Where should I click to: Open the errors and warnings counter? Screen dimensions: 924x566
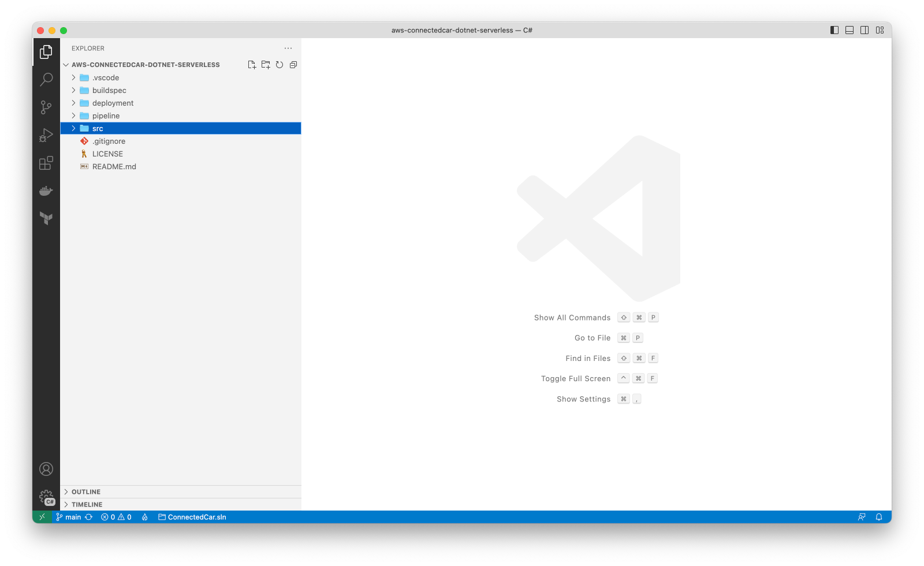116,517
